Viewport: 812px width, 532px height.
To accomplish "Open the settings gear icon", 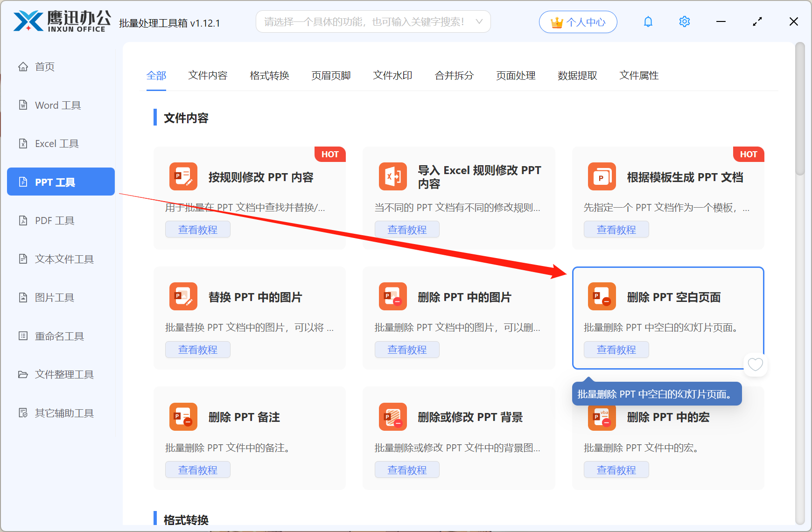I will tap(684, 21).
